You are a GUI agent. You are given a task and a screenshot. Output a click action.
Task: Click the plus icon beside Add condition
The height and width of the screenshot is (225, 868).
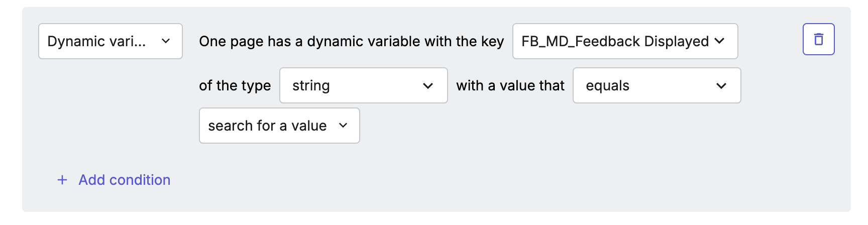[62, 180]
